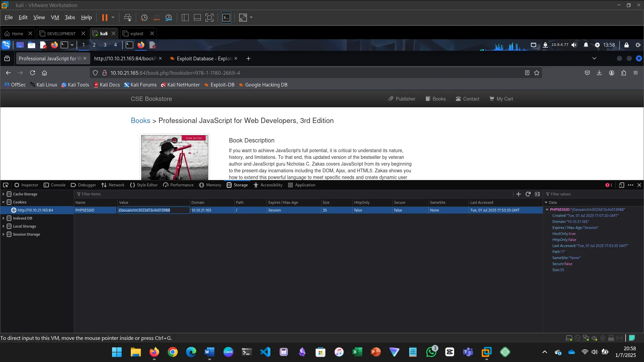The image size is (644, 362).
Task: Toggle reader view in address bar
Action: (527, 73)
